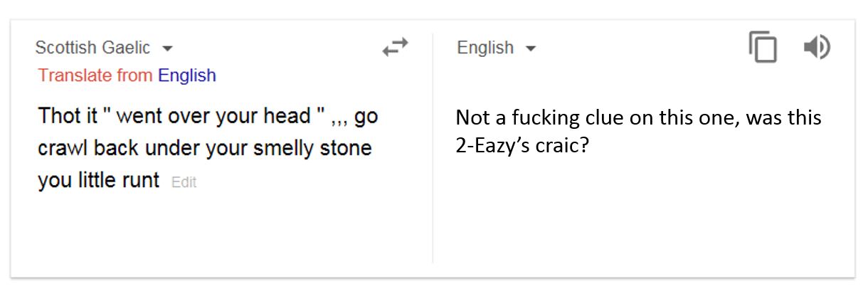Screen dimensions: 868x289
Task: Click the red "Translate from" suggestion text
Action: 95,75
